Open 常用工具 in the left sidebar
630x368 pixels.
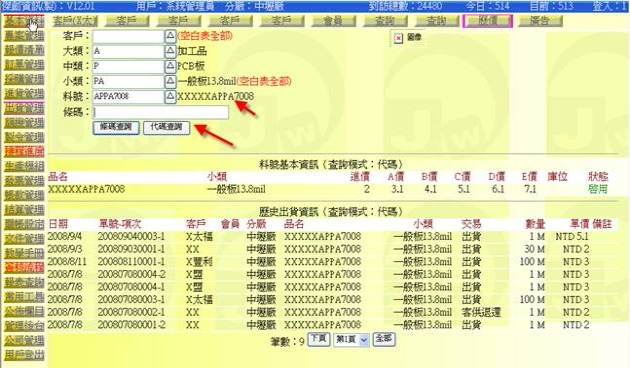click(24, 297)
